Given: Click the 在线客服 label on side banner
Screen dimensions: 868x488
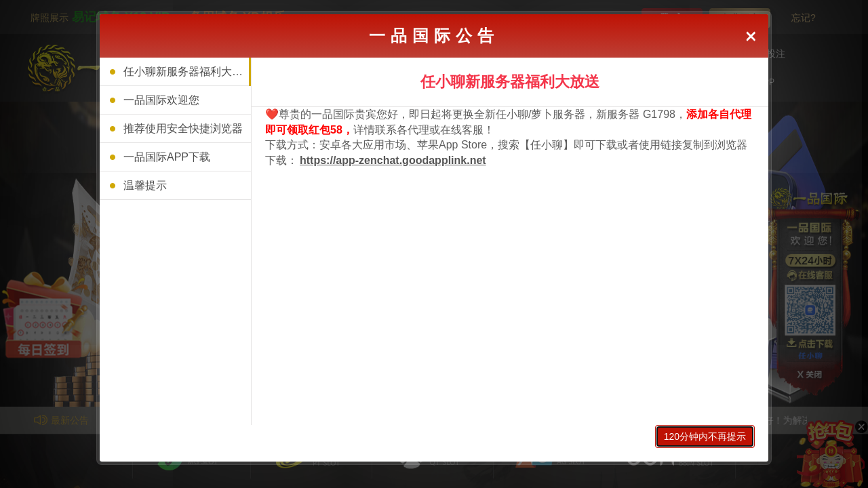Looking at the screenshot, I should (810, 275).
